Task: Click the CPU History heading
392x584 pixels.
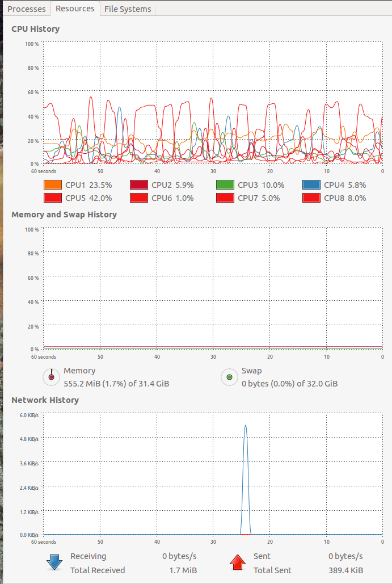Action: point(35,29)
